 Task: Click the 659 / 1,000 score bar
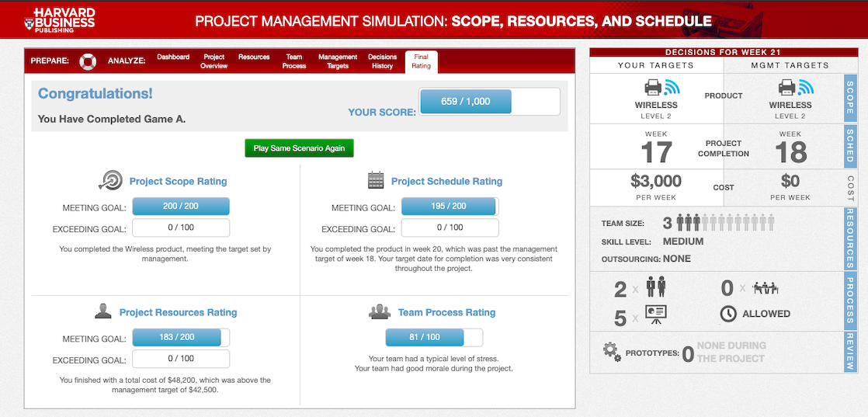point(489,102)
